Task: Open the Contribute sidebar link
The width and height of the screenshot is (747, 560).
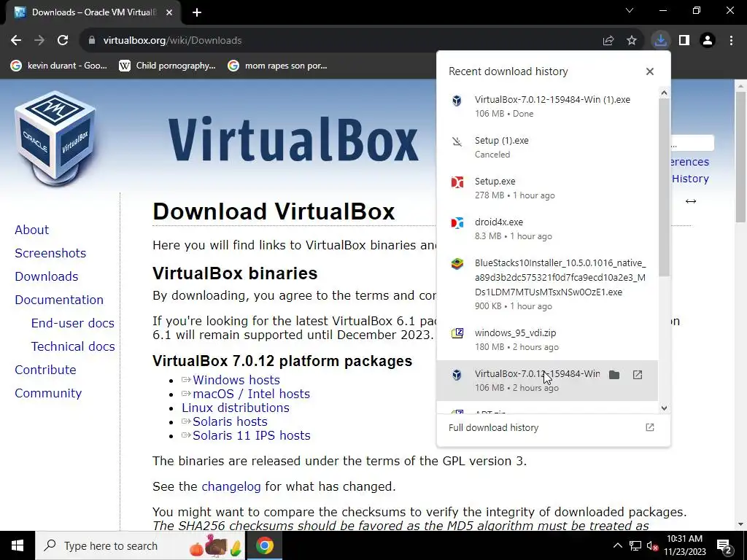Action: point(45,370)
